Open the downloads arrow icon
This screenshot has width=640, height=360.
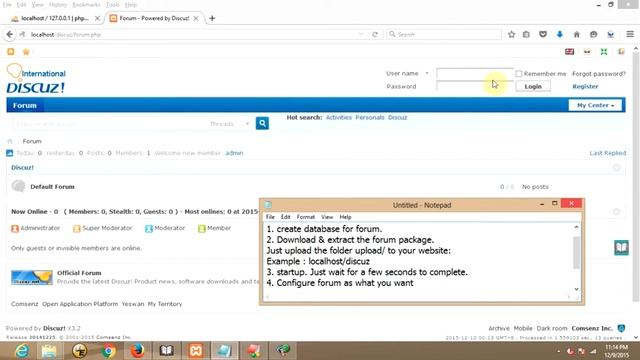pyautogui.click(x=560, y=35)
